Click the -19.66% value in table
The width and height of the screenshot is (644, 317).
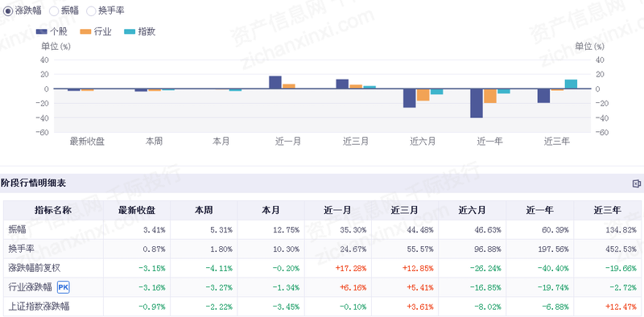[x=620, y=268]
